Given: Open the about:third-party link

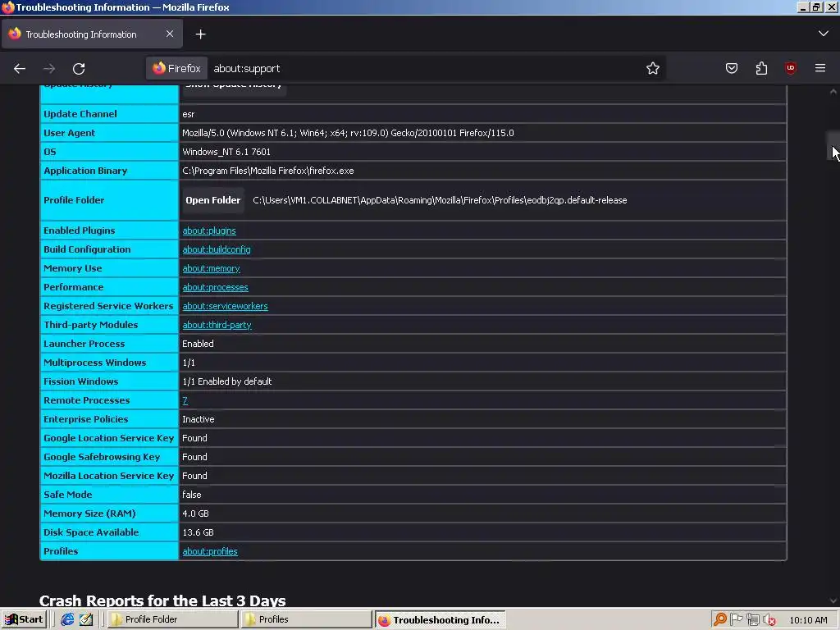Looking at the screenshot, I should tap(217, 325).
